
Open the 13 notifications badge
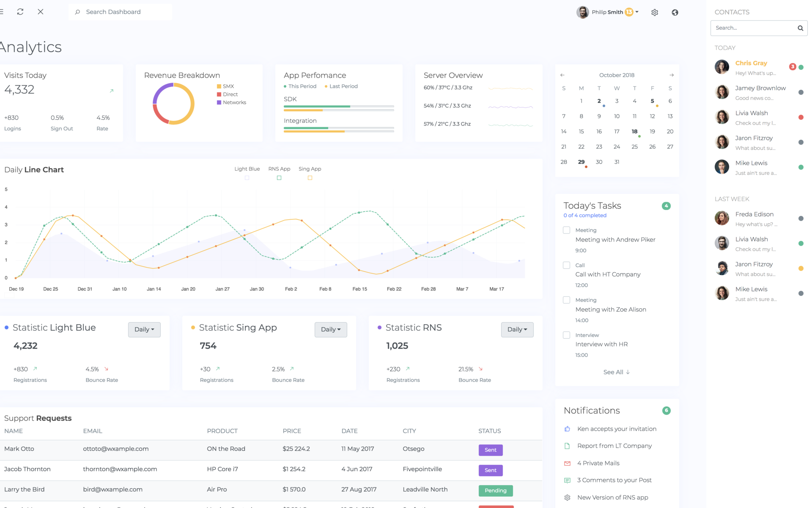point(629,12)
